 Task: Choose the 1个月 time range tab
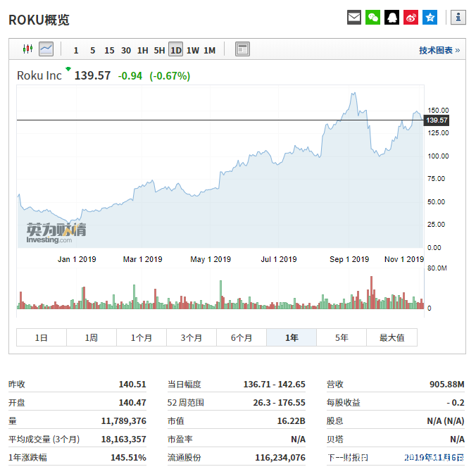(x=142, y=337)
